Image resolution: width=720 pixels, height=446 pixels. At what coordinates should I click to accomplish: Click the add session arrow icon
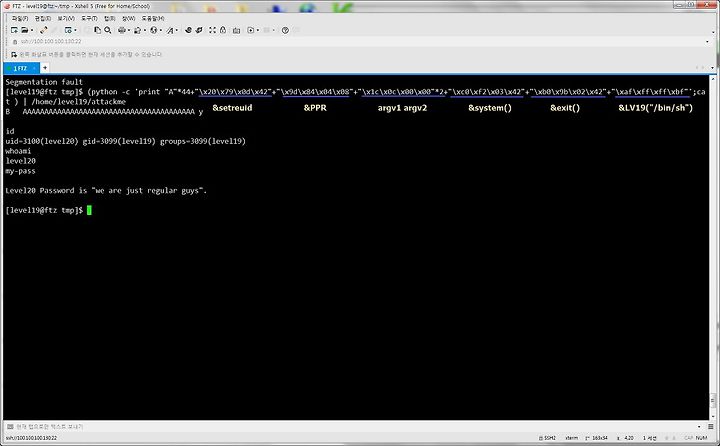point(14,55)
